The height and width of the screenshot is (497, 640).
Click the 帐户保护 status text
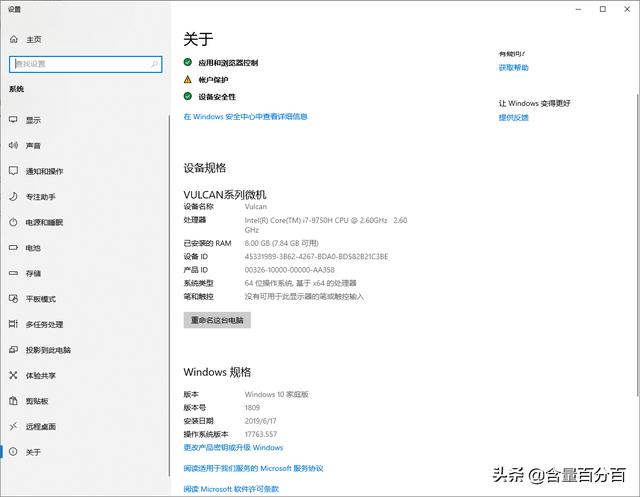pyautogui.click(x=213, y=80)
